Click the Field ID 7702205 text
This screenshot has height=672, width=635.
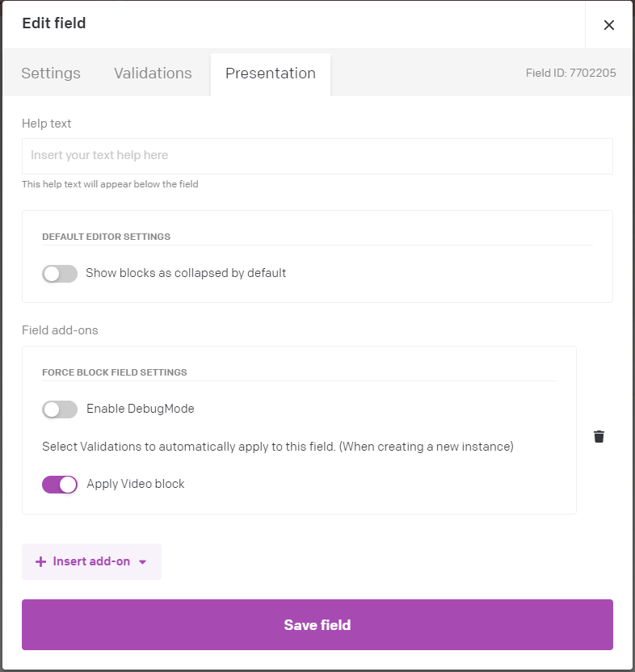click(x=570, y=73)
